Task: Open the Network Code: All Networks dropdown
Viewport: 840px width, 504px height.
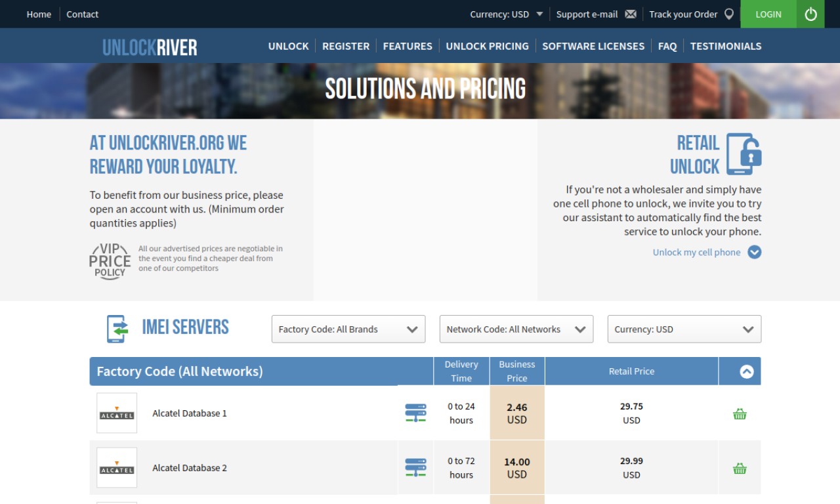Action: pos(516,329)
